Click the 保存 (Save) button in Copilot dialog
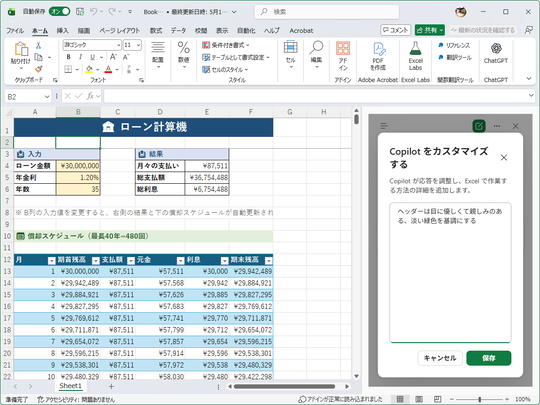The width and height of the screenshot is (540, 405). pos(489,358)
